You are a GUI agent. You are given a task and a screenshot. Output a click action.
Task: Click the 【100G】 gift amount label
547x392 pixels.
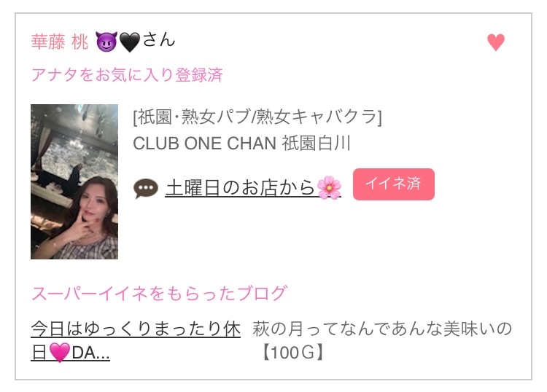tap(293, 353)
